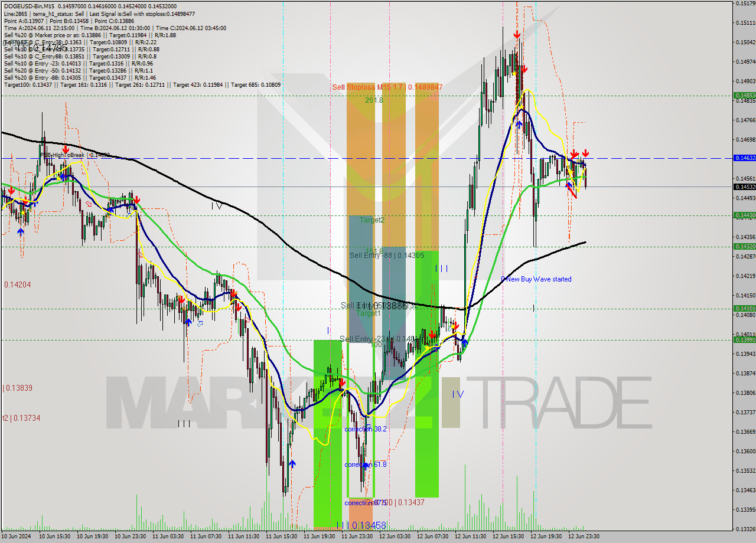756x543 pixels.
Task: Click the 'correction 61.8' label
Action: click(366, 465)
